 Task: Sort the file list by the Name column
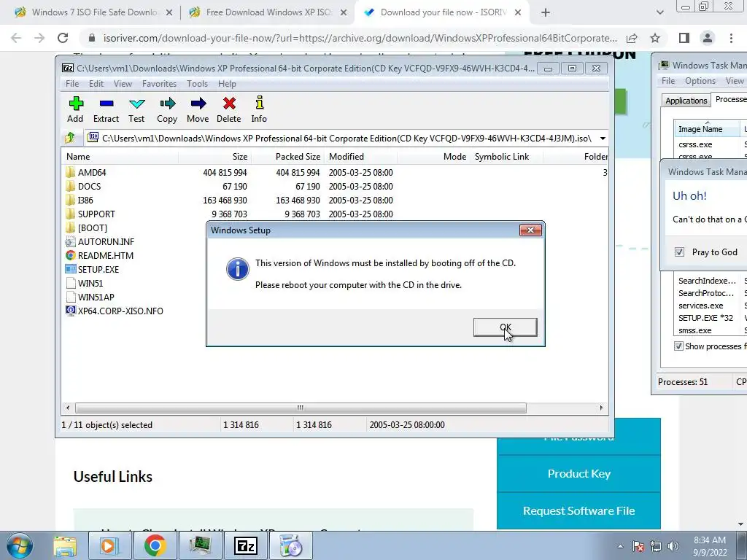120,157
